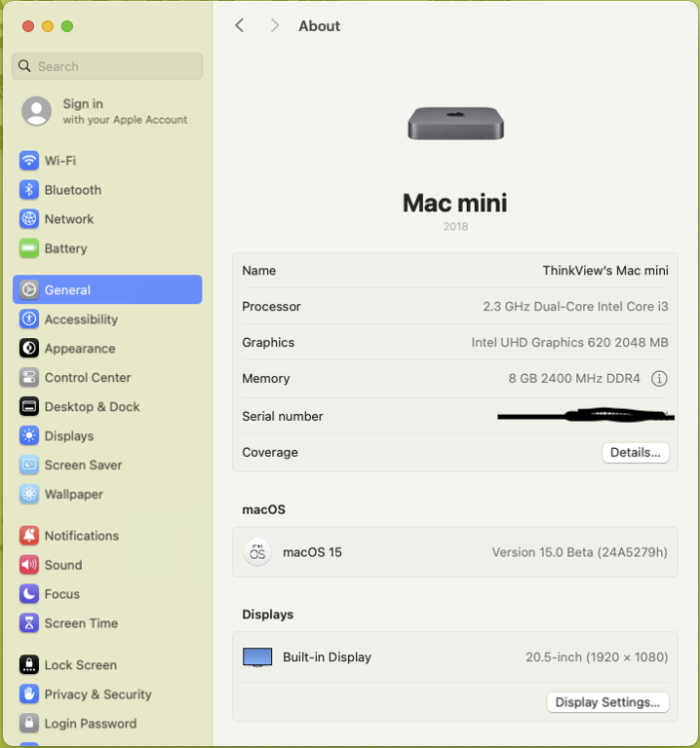Click the Name row label
Viewport: 700px width, 748px height.
pos(259,270)
